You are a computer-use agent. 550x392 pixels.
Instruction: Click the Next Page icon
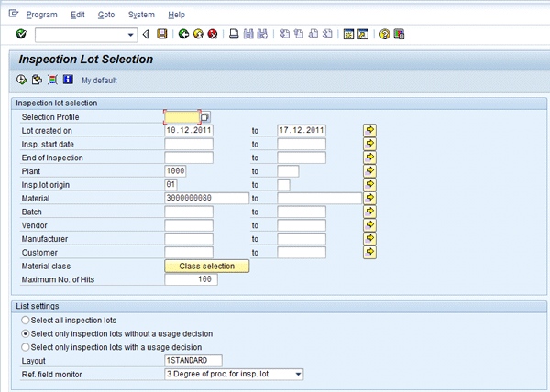(313, 34)
